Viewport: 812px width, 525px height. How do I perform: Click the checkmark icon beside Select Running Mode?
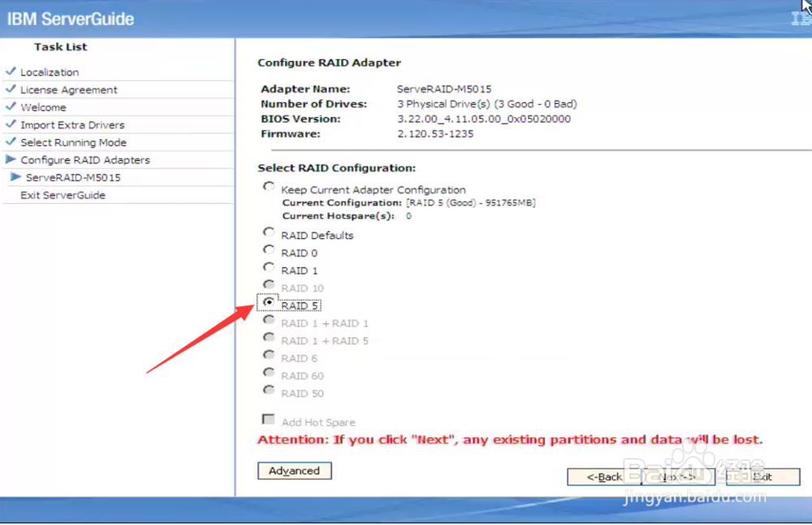pos(11,141)
